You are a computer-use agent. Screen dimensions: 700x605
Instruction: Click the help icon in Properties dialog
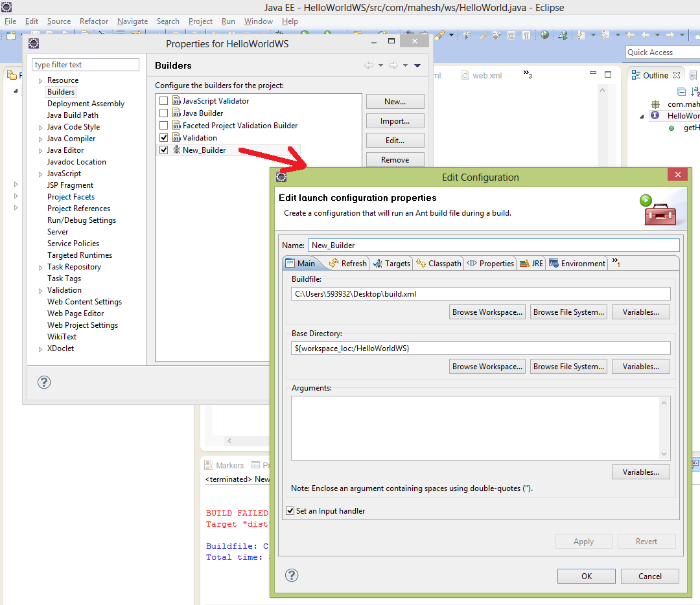coord(44,382)
